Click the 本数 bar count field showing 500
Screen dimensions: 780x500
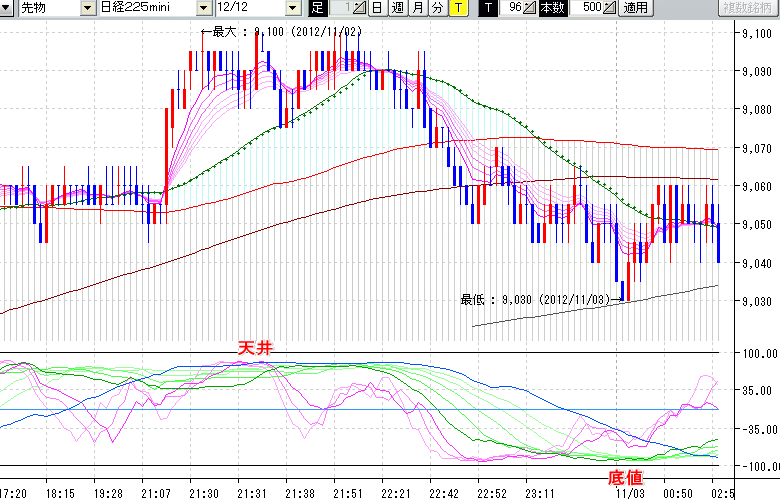tap(590, 8)
